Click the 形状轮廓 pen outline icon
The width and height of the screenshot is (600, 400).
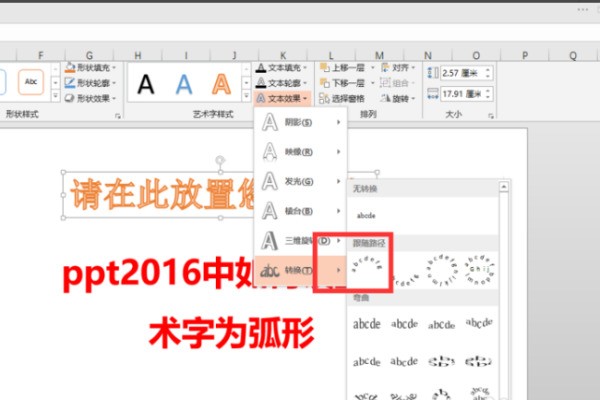70,83
